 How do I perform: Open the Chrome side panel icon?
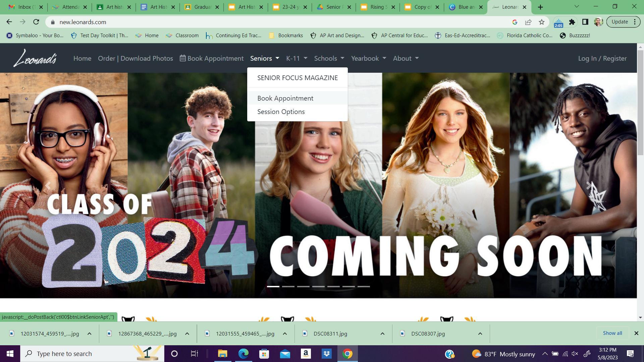585,22
